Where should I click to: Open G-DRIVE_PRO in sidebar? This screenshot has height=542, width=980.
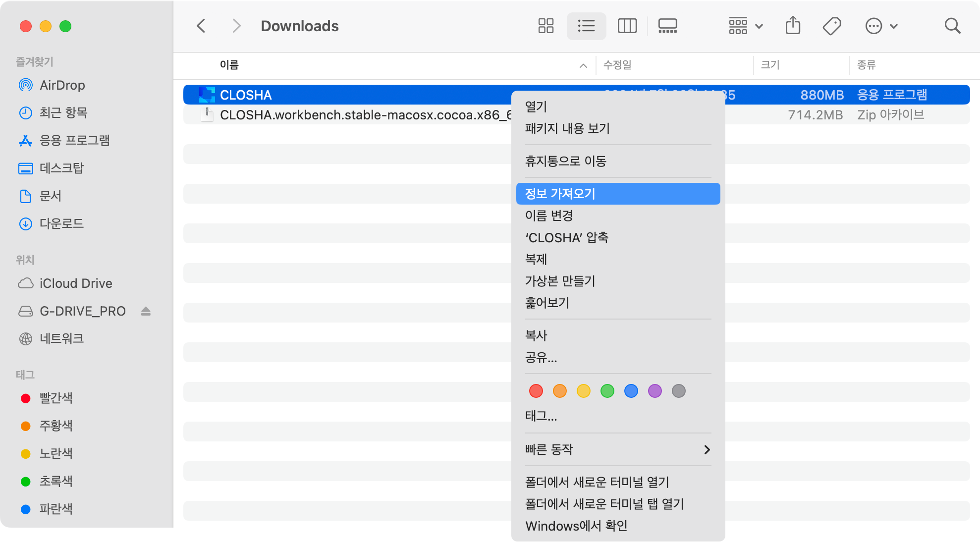coord(72,311)
